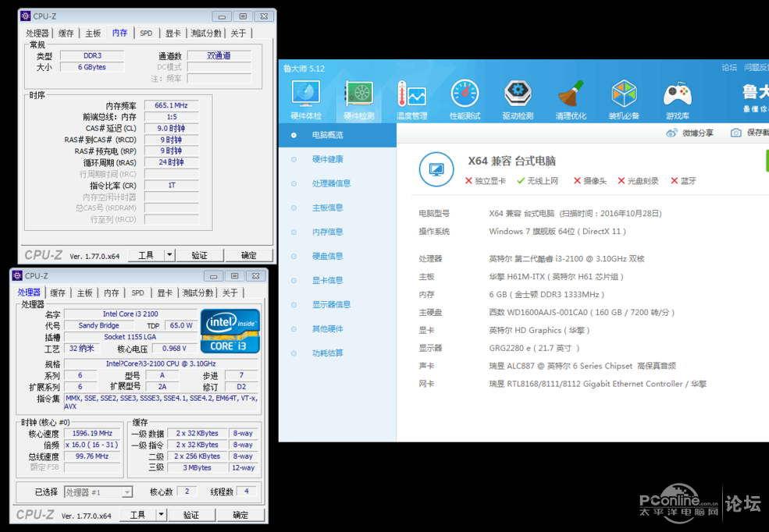
Task: Switch to 主板 tab in memory window
Action: coord(93,34)
